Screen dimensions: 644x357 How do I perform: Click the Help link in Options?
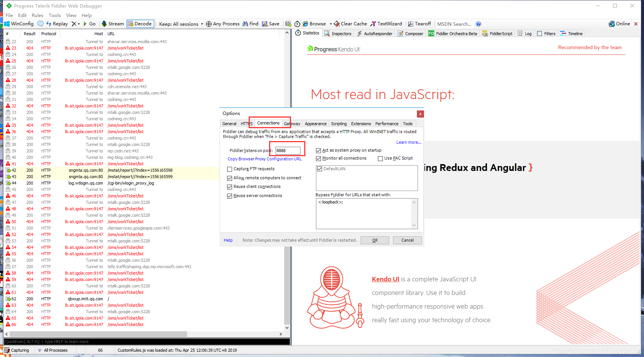pos(228,240)
